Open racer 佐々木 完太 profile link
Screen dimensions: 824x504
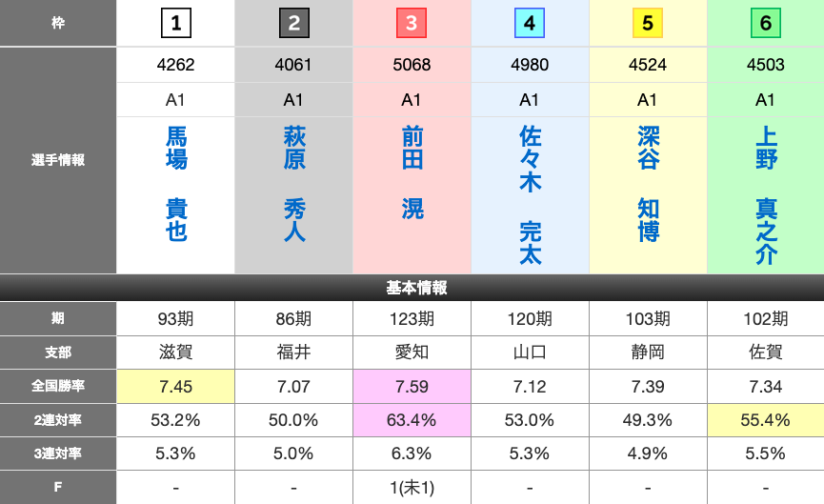click(x=530, y=196)
